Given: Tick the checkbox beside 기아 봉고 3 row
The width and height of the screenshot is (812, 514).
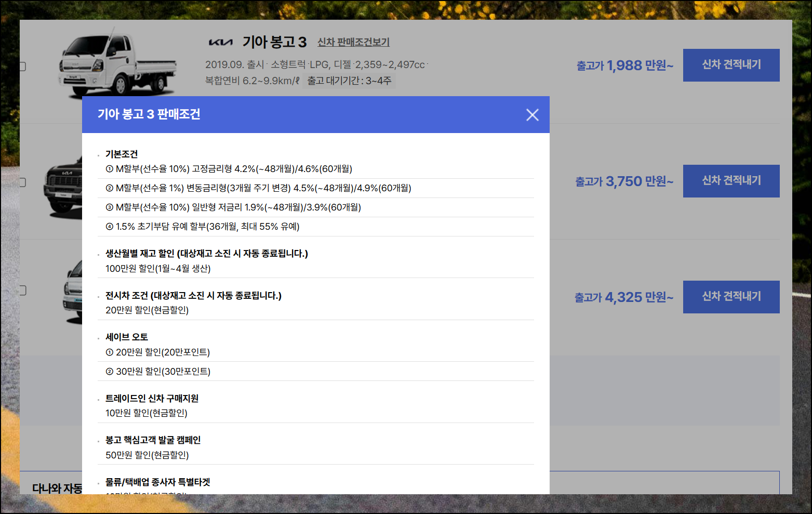Looking at the screenshot, I should point(22,67).
